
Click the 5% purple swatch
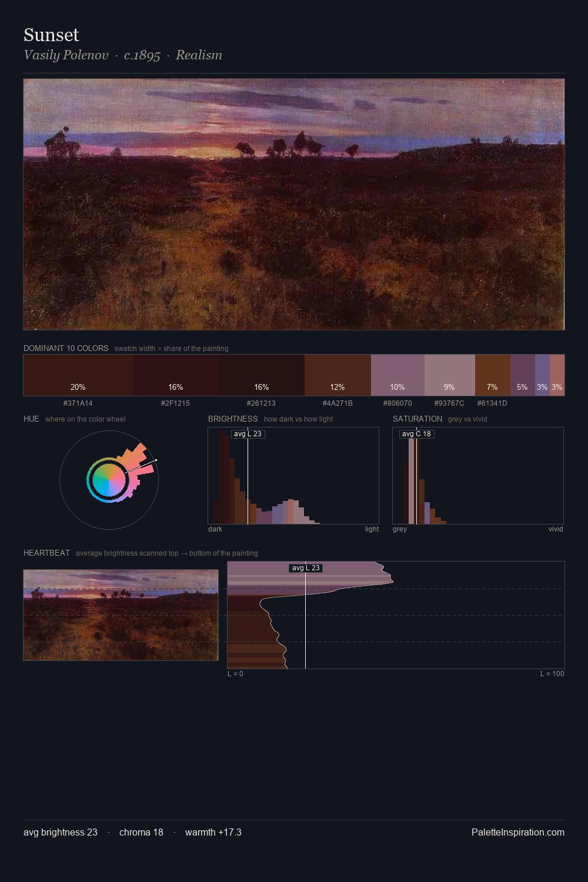pos(523,375)
